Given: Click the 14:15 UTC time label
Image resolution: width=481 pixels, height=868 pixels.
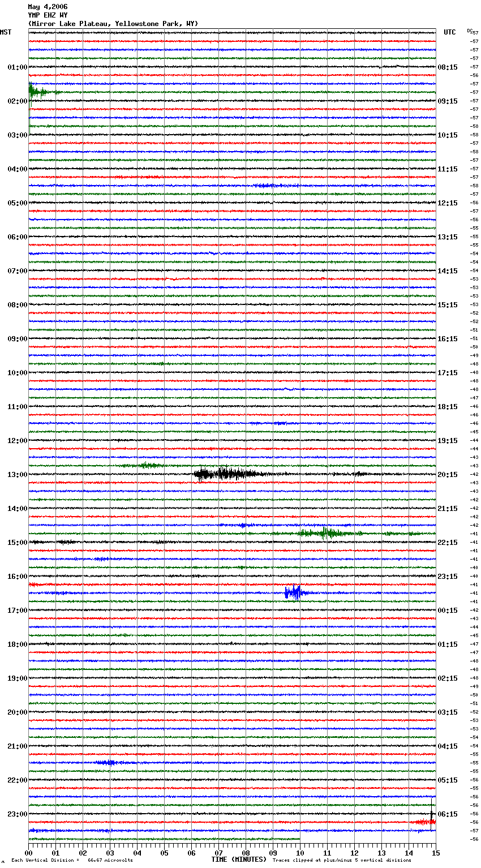Looking at the screenshot, I should (448, 271).
